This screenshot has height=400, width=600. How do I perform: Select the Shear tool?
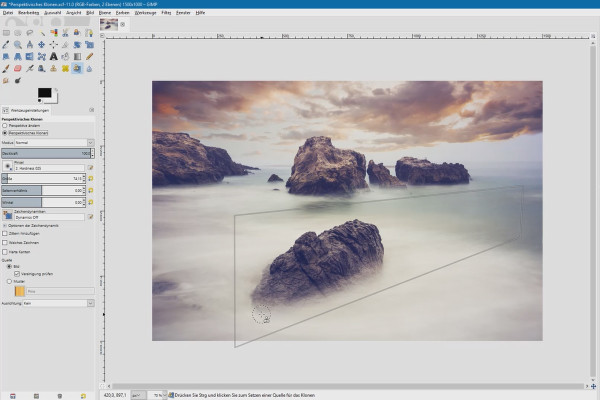tap(6, 57)
